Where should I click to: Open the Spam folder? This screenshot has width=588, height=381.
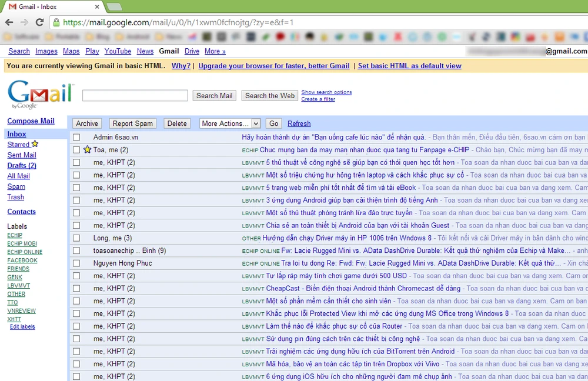[16, 186]
